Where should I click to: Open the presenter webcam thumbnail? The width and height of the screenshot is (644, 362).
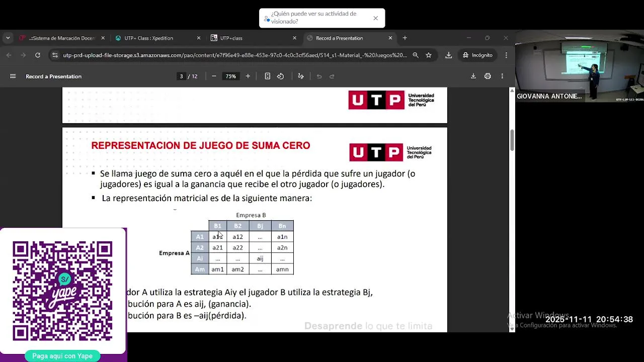point(580,66)
